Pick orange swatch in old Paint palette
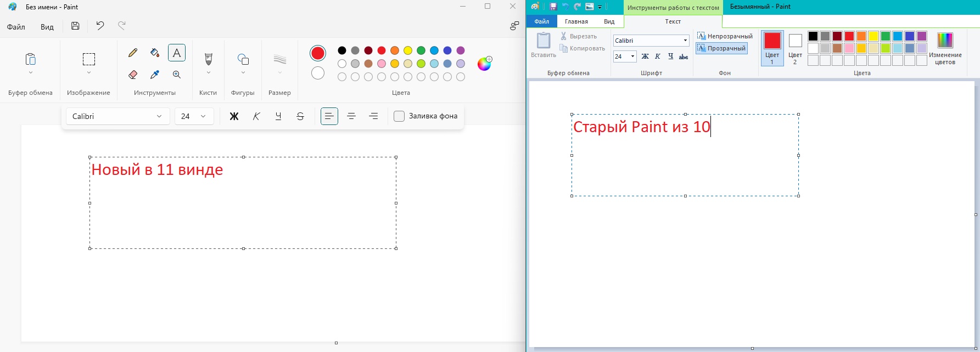Viewport: 980px width, 352px height. (x=861, y=36)
